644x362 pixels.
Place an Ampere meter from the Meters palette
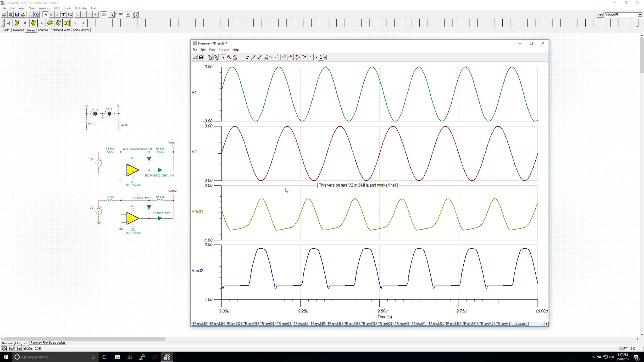[x=33, y=23]
